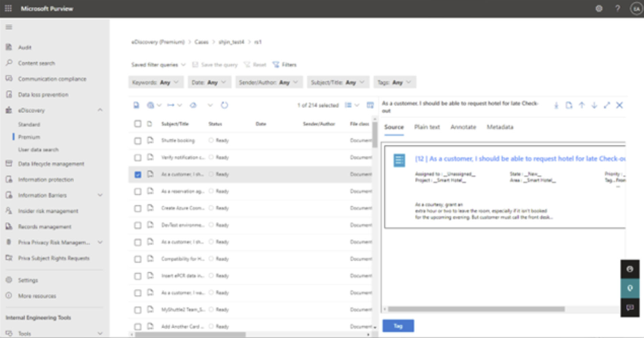Click the Tag button

[398, 326]
